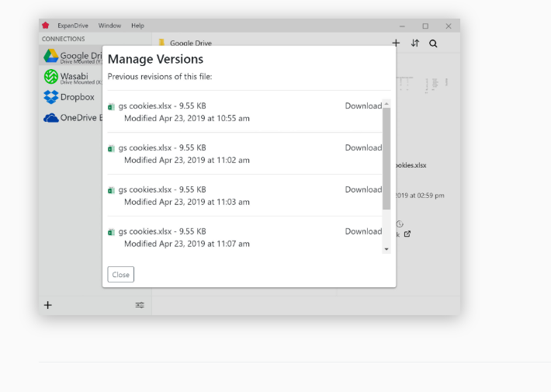The width and height of the screenshot is (551, 392).
Task: Click the sort order arrows icon
Action: [x=415, y=43]
